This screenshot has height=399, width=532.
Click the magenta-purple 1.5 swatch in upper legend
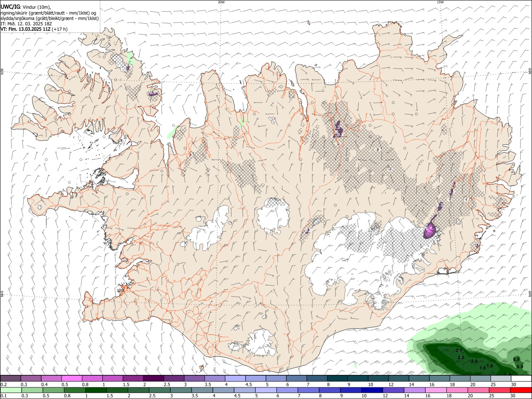[x=133, y=379]
